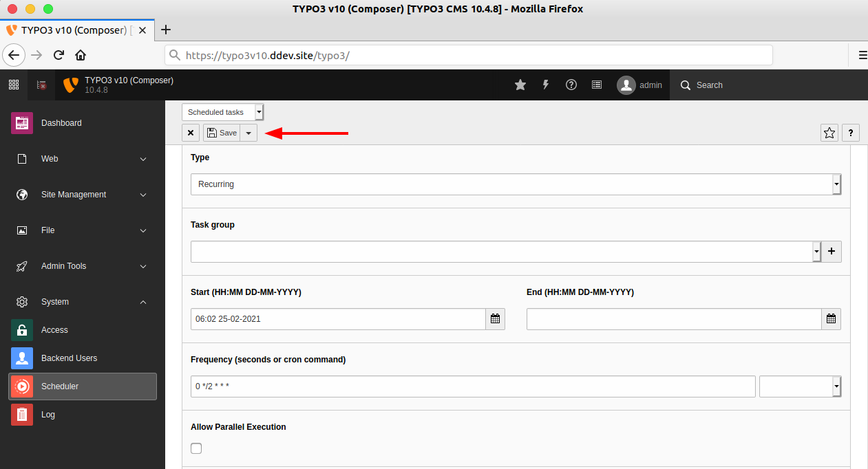Open Start date calendar picker
868x469 pixels.
click(496, 319)
